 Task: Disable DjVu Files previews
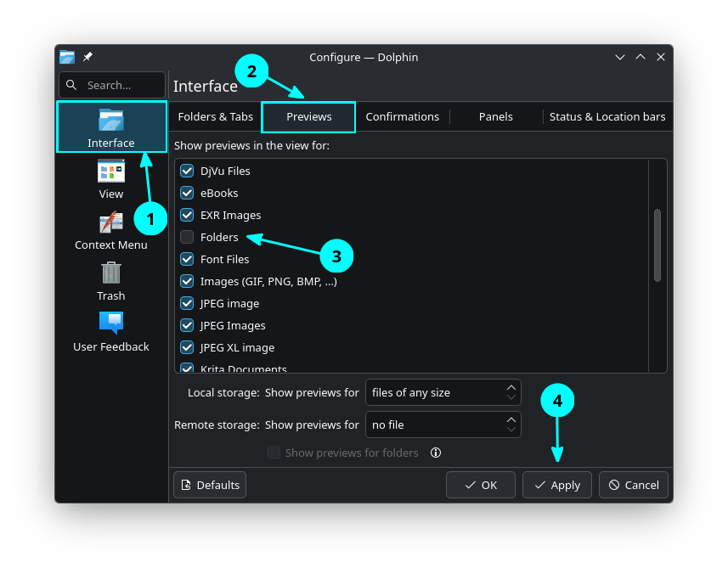[186, 171]
